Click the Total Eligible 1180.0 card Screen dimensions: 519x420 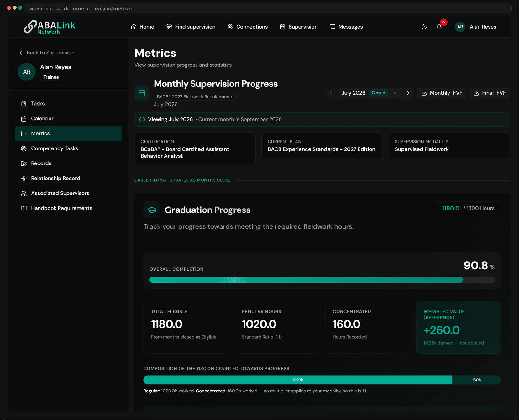pos(186,327)
